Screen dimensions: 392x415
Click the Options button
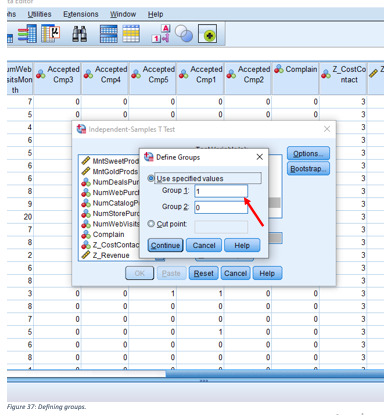coord(308,154)
